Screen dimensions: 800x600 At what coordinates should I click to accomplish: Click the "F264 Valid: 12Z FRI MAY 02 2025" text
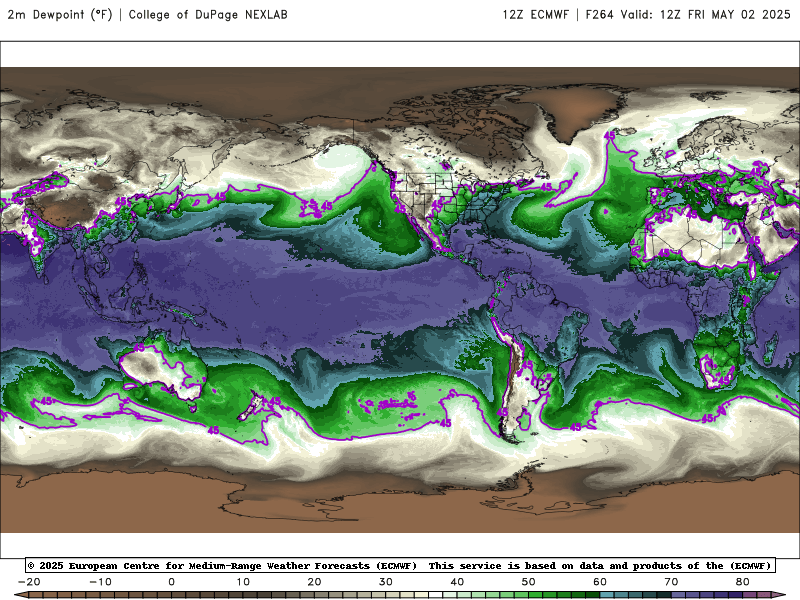point(688,14)
